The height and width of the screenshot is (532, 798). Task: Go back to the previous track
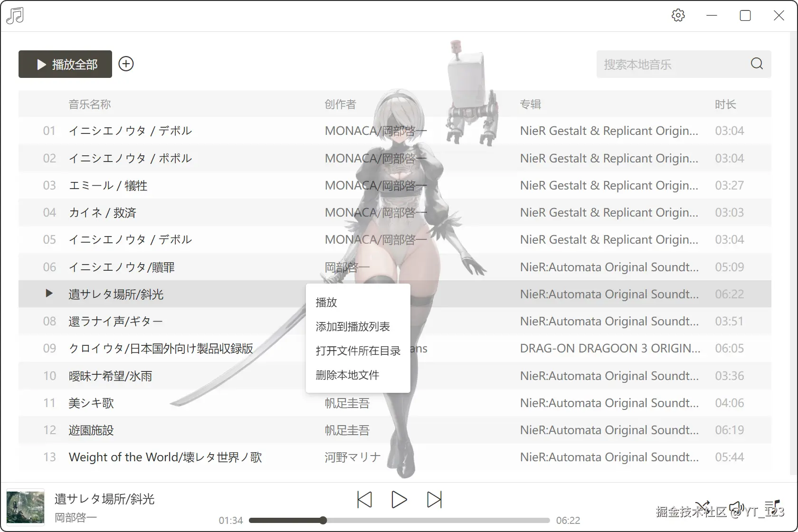pos(364,499)
